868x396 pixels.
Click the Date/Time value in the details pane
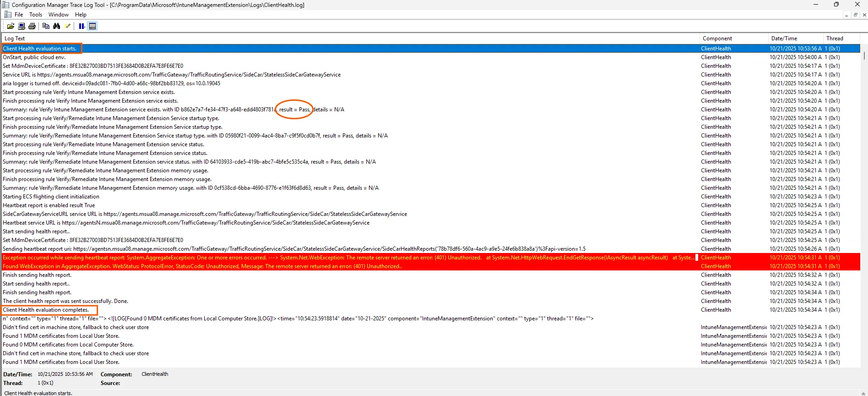point(65,374)
